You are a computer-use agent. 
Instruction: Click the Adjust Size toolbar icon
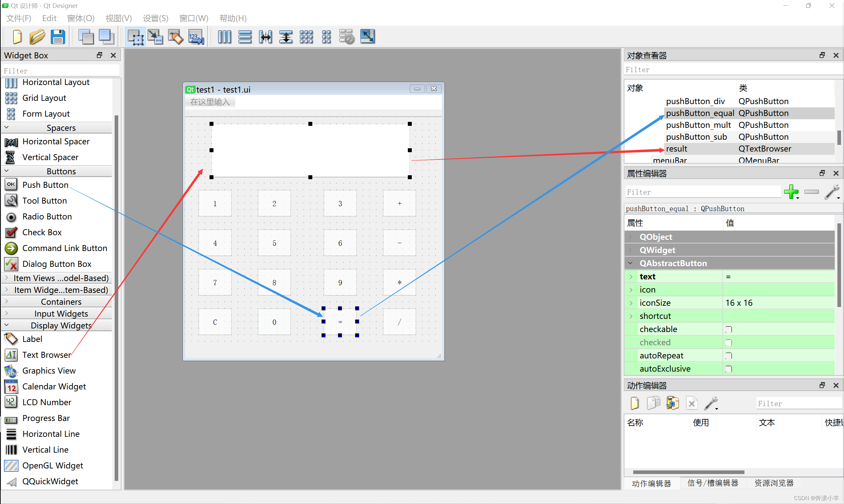368,37
